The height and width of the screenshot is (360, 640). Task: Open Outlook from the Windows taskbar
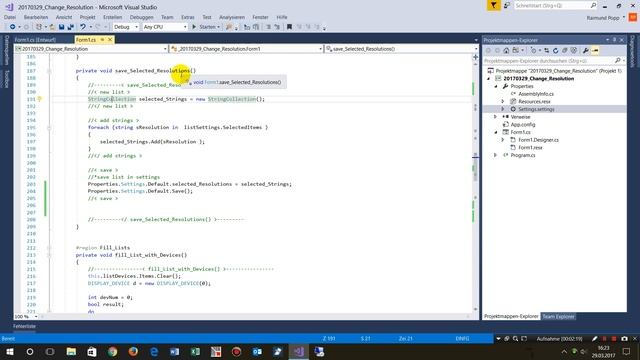(257, 351)
